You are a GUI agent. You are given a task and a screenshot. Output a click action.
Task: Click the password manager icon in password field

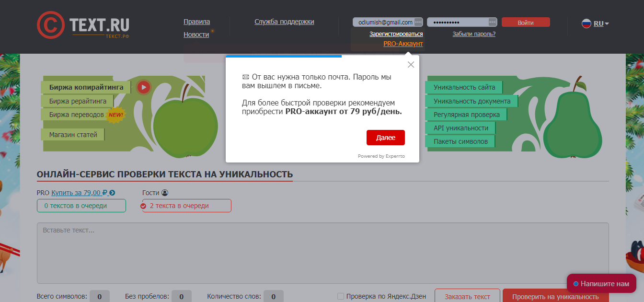pyautogui.click(x=493, y=23)
